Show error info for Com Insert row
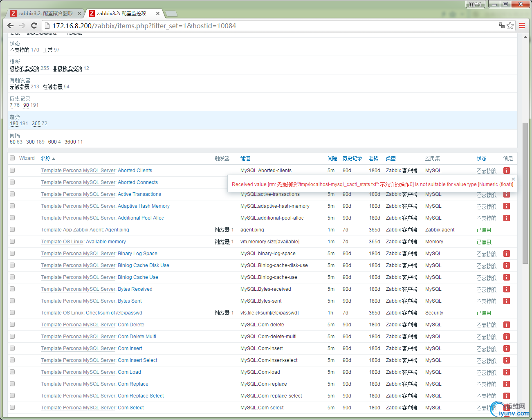The height and width of the screenshot is (420, 532). (x=507, y=348)
